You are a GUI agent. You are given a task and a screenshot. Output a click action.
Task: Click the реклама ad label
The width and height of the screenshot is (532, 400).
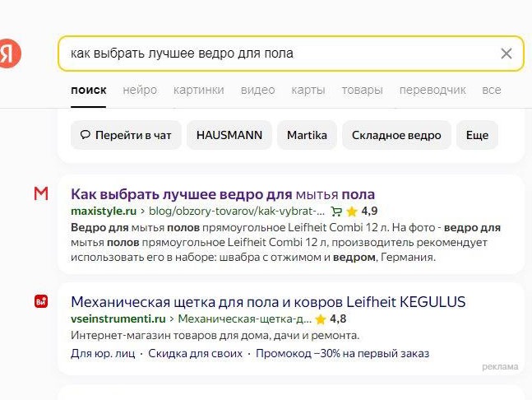pos(500,367)
